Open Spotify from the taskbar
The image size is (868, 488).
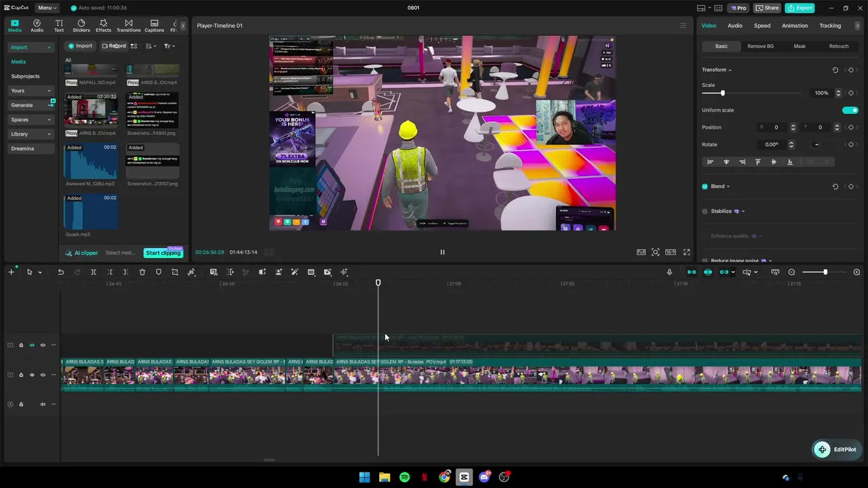pyautogui.click(x=404, y=477)
